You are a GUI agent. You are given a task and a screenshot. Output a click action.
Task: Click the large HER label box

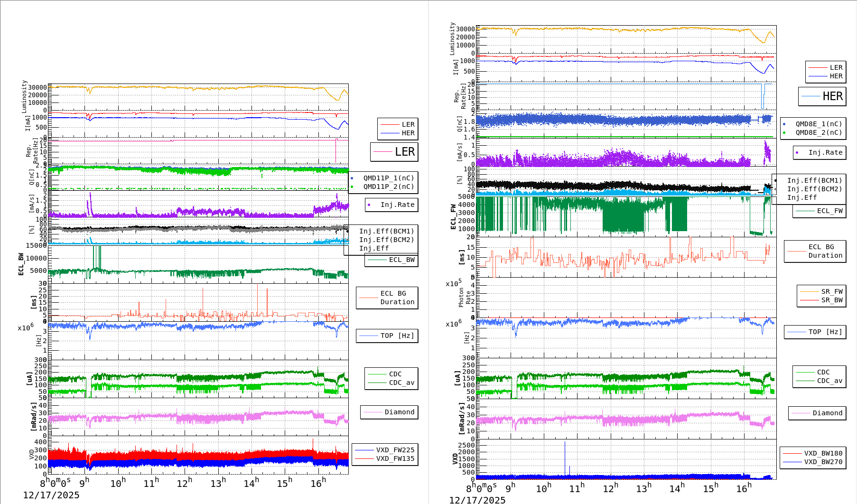[822, 96]
